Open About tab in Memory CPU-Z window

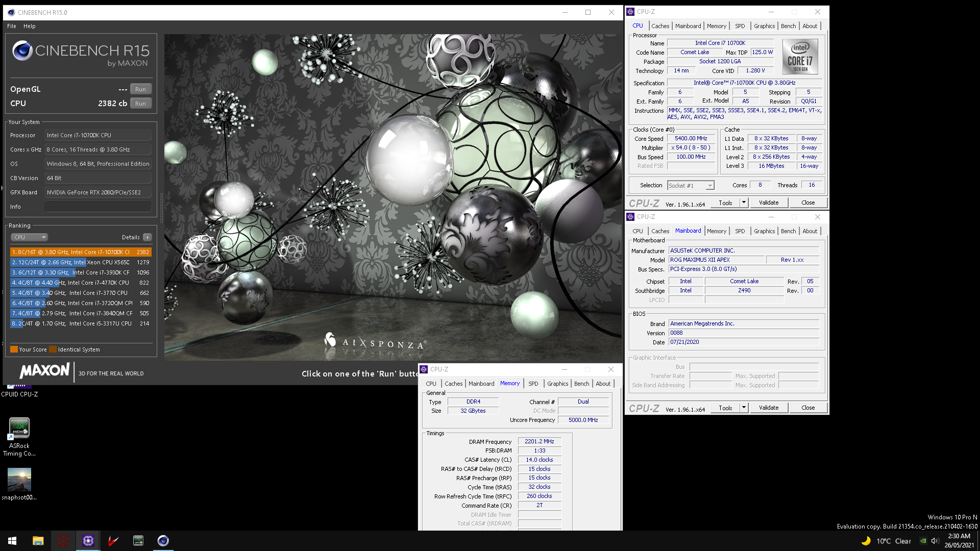(603, 384)
